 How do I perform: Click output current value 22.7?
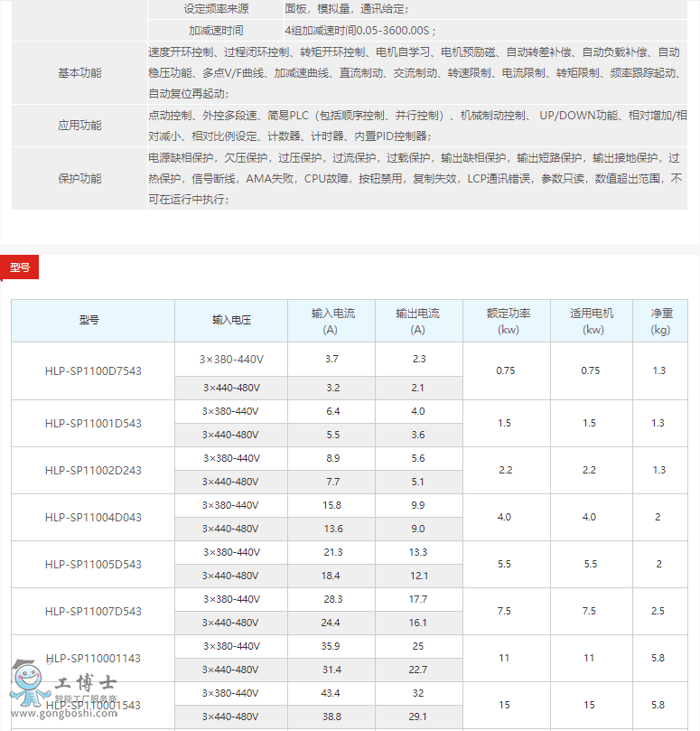tap(418, 670)
